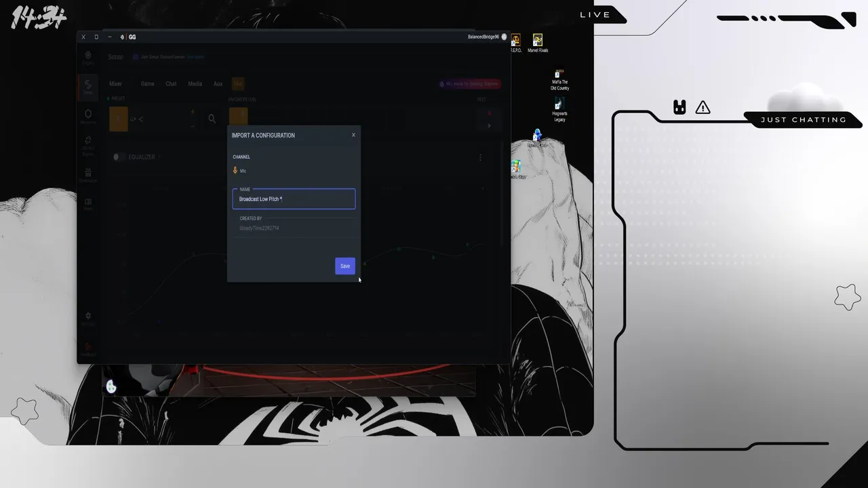The width and height of the screenshot is (868, 488).
Task: Click the red record test button
Action: [x=489, y=113]
